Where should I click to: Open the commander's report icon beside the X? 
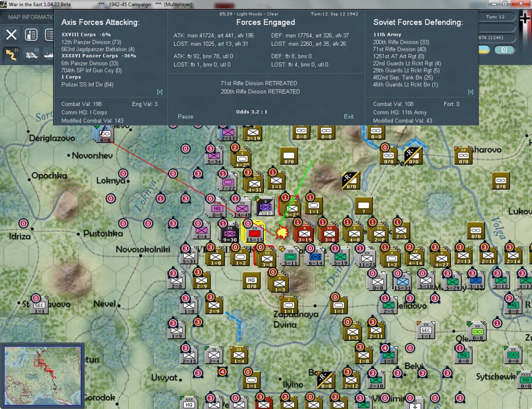pyautogui.click(x=31, y=35)
